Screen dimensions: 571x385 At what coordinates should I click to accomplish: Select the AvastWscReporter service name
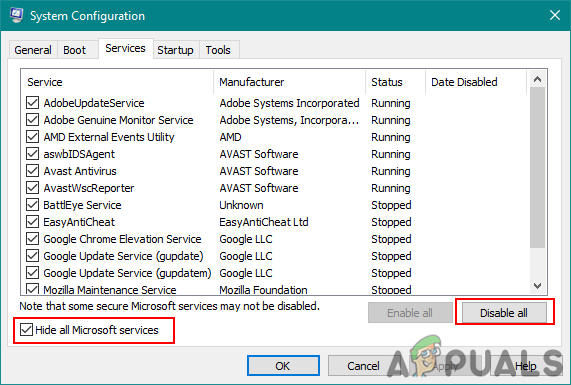(x=89, y=188)
